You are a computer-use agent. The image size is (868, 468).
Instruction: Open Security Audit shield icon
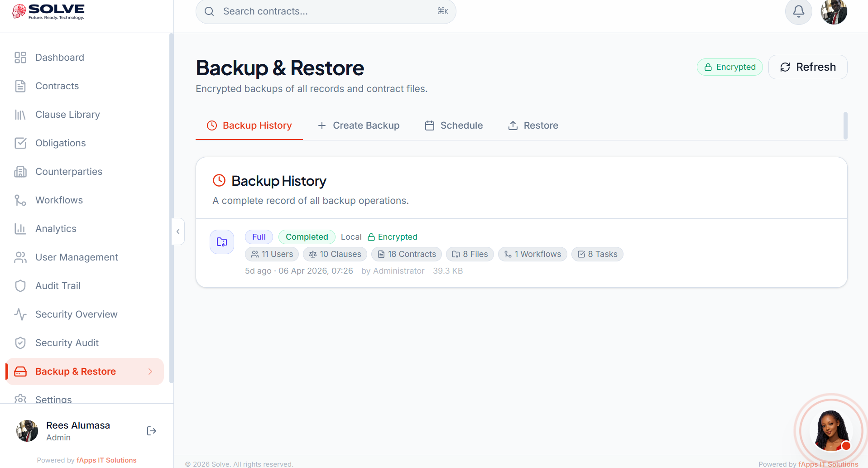tap(20, 343)
